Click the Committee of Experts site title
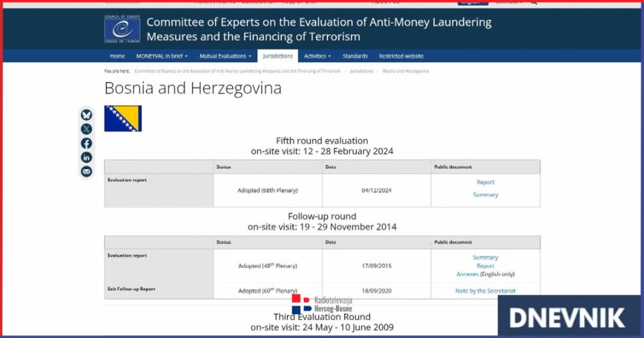Screen dimensions: 644x338 [318, 29]
